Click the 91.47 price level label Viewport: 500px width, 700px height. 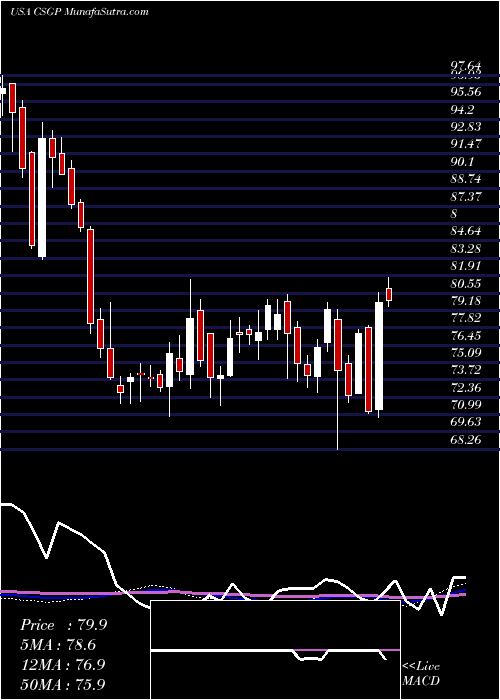point(466,144)
